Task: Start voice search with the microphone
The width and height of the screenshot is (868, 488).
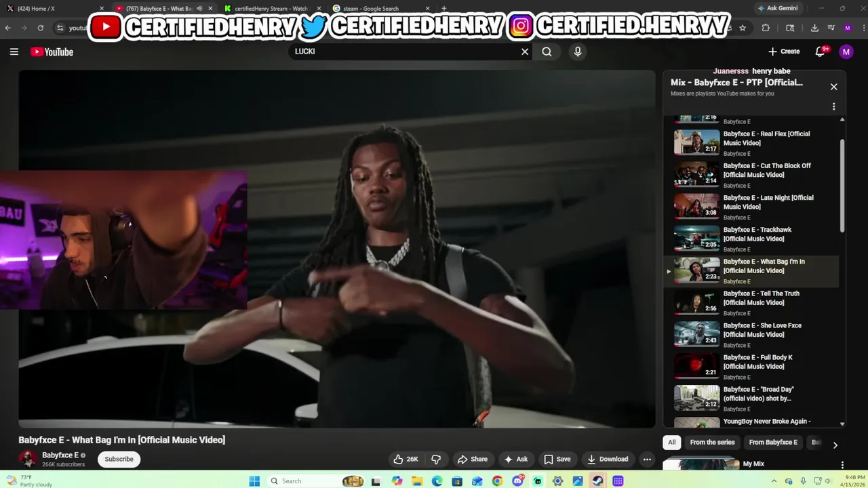Action: (578, 52)
